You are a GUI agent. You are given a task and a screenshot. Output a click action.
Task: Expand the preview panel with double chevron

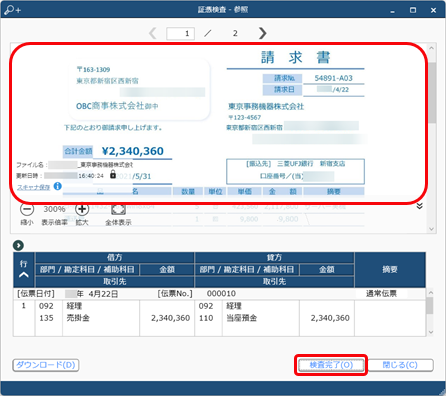click(x=420, y=206)
